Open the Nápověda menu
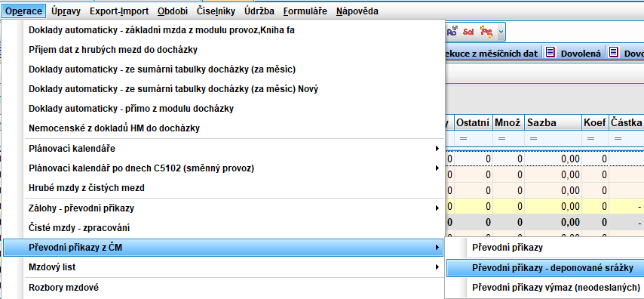 coord(357,11)
